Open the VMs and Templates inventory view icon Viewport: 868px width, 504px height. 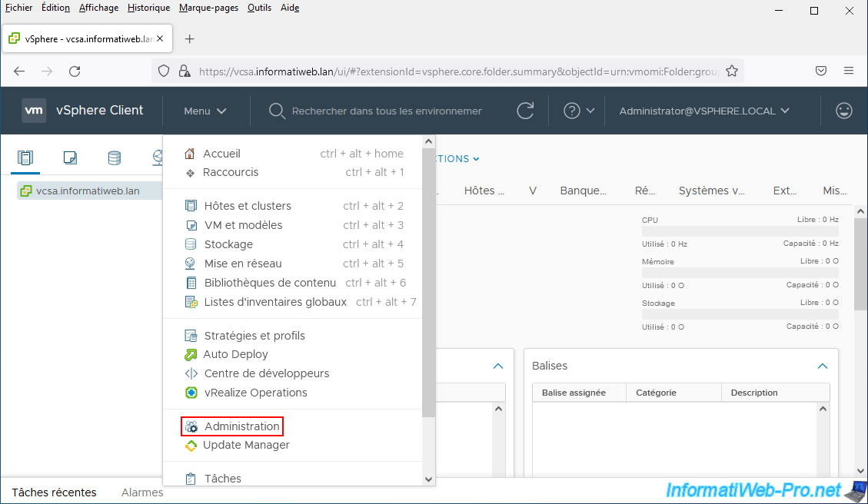click(70, 158)
